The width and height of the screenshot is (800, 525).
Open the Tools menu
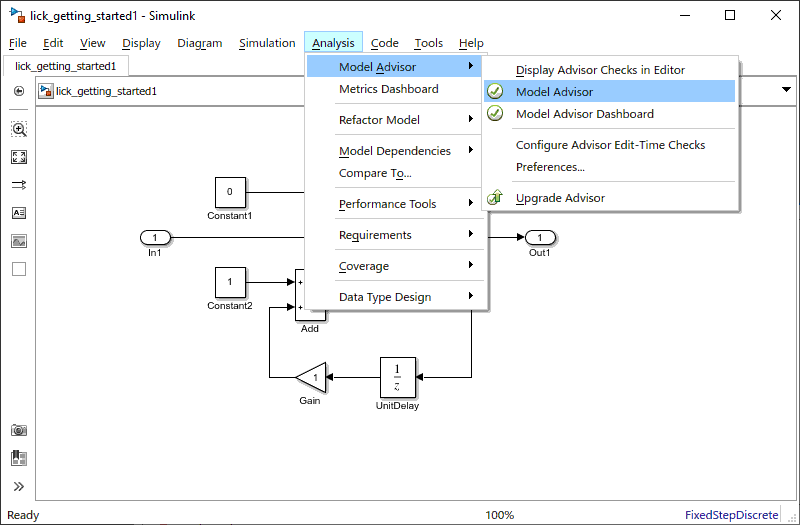429,43
